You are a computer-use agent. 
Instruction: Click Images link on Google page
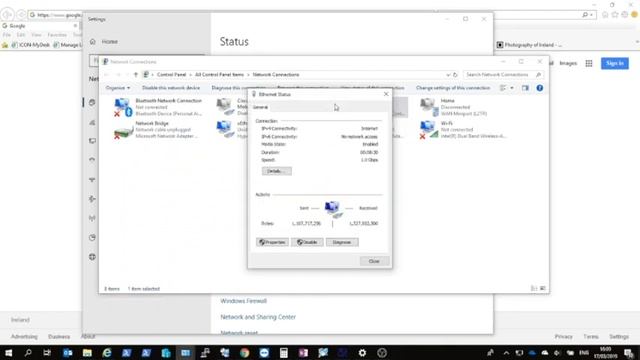pos(568,63)
